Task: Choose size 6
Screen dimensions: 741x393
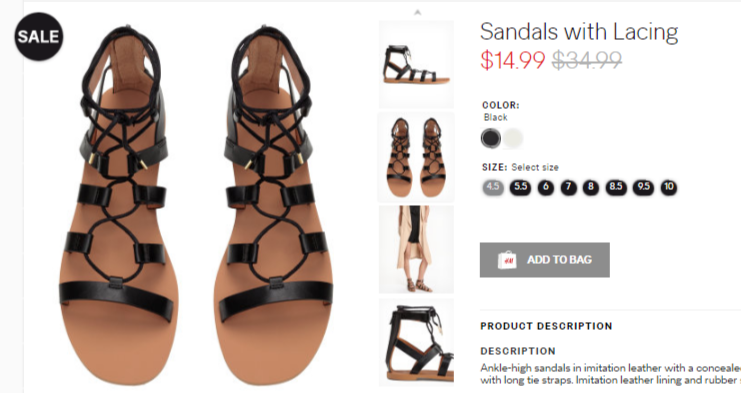Action: 546,187
